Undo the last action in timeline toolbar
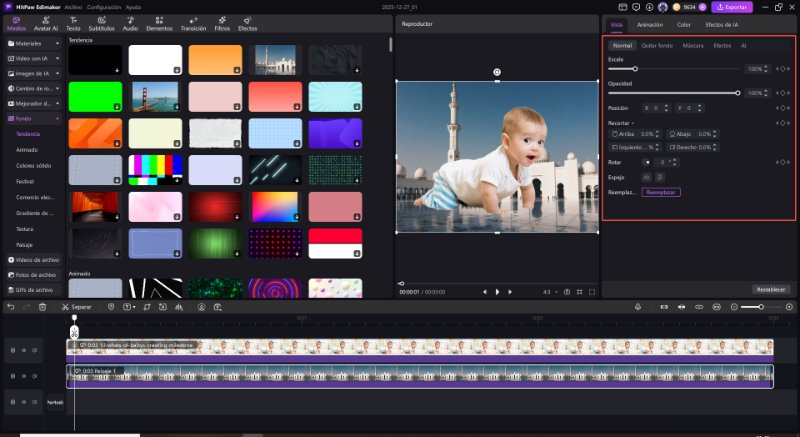800x437 pixels. click(x=11, y=307)
